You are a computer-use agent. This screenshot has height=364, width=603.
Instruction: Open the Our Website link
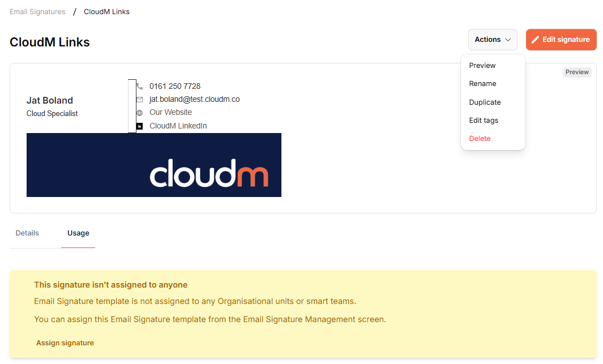point(171,112)
